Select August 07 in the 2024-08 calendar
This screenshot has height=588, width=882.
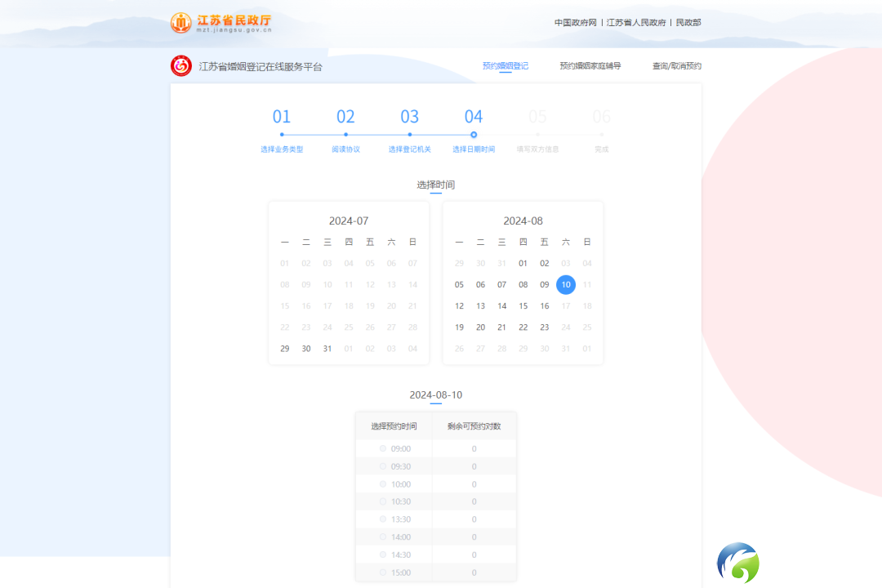pos(501,284)
